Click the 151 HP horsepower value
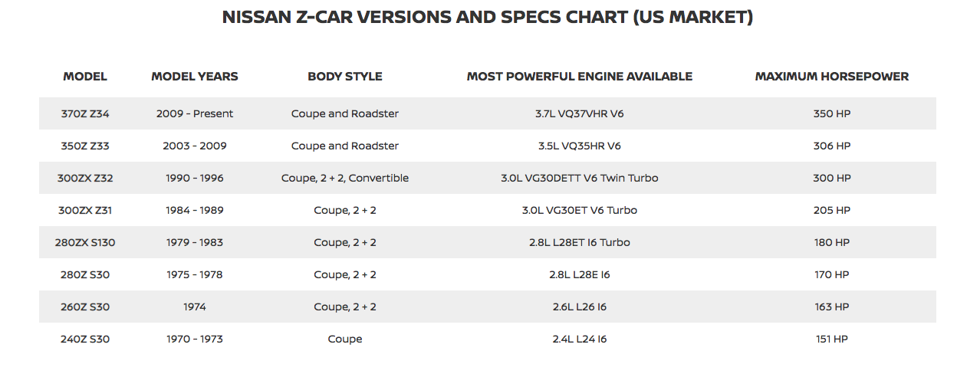This screenshot has width=980, height=374. point(832,339)
